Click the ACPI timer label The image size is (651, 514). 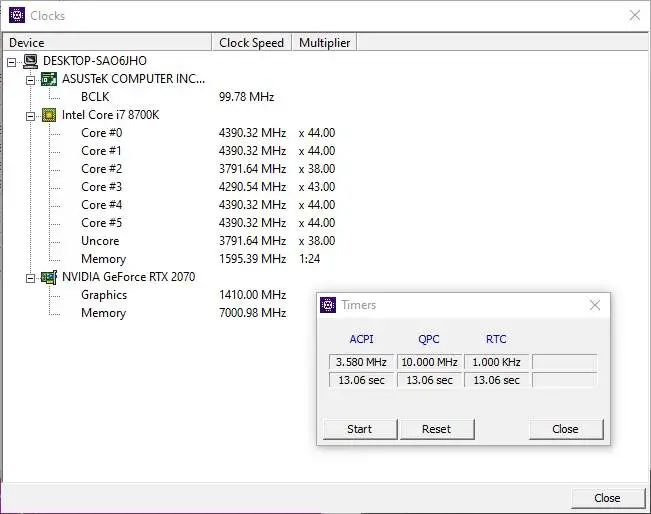pos(361,339)
